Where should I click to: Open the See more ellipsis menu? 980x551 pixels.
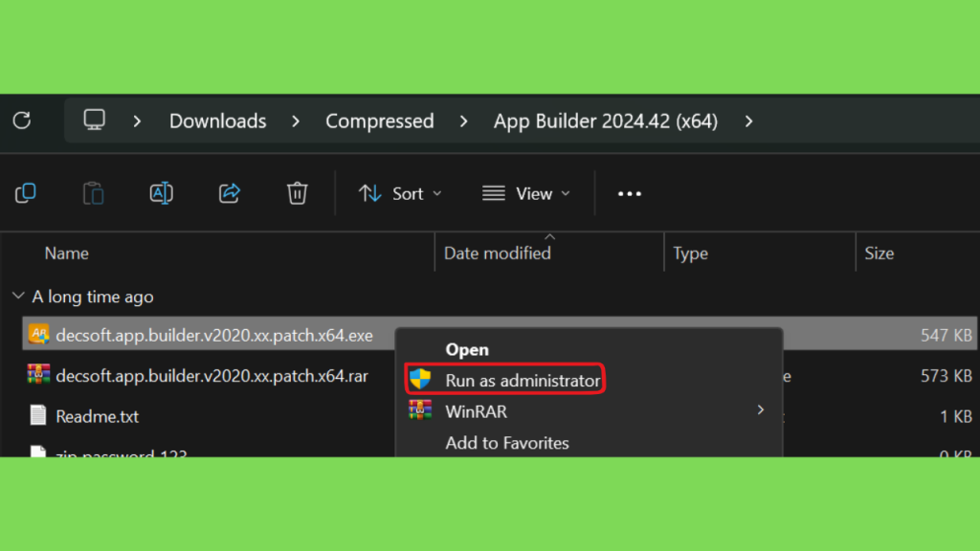click(x=629, y=193)
